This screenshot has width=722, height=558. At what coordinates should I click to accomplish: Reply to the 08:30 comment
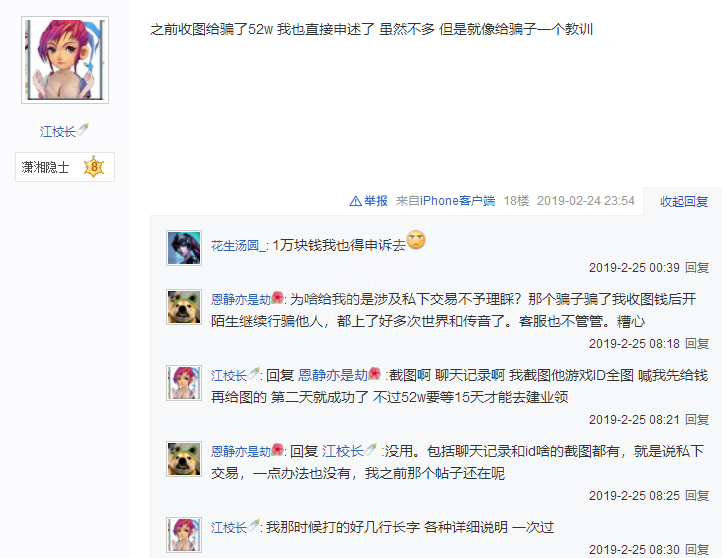click(x=697, y=550)
